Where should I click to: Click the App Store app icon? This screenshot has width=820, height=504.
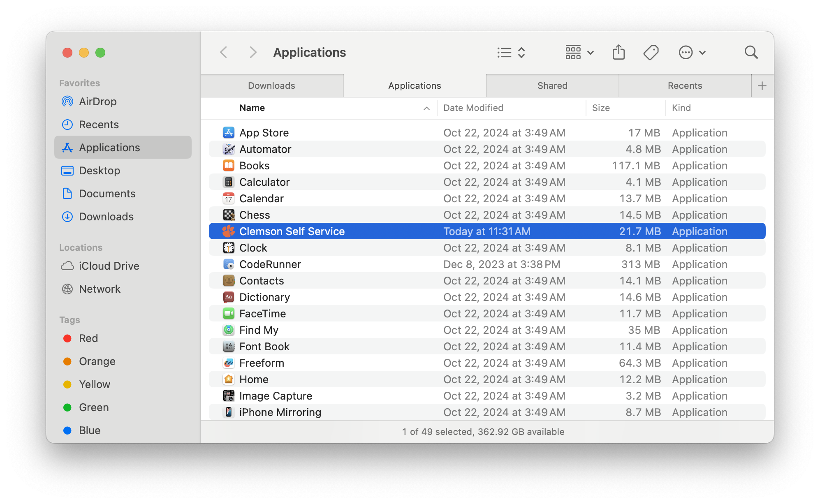click(x=229, y=132)
